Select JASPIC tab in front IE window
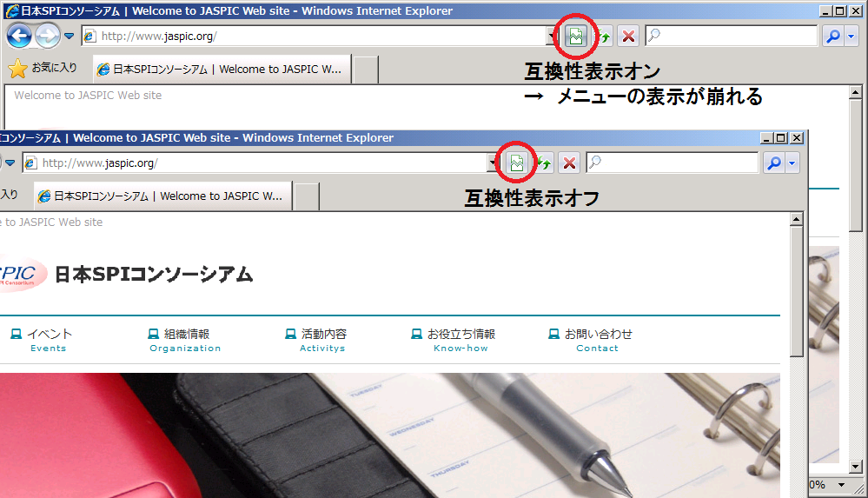 coord(162,196)
